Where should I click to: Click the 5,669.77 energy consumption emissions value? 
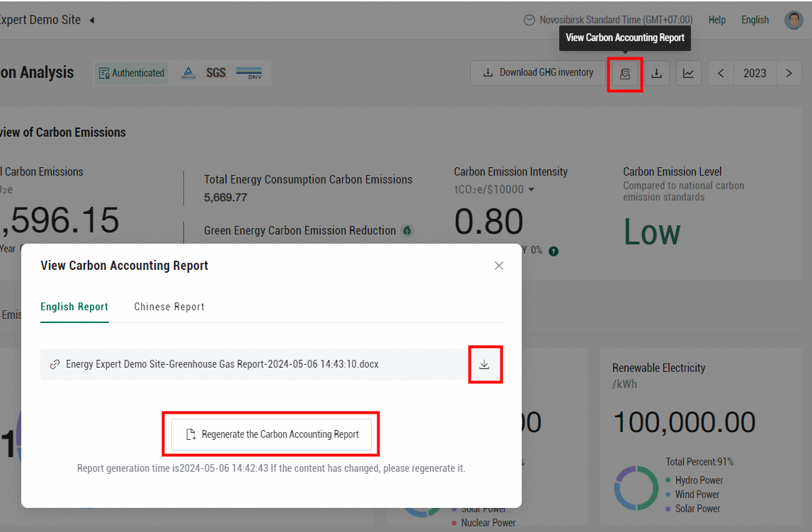click(x=225, y=198)
